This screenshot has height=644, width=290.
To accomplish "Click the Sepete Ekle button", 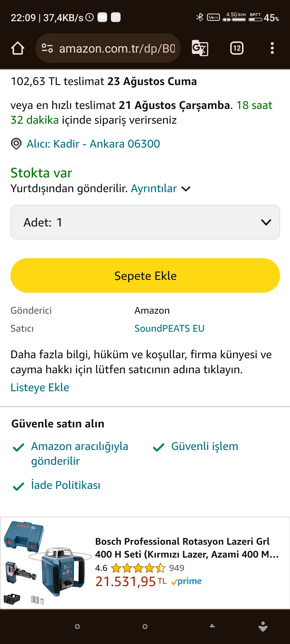I will (x=145, y=276).
